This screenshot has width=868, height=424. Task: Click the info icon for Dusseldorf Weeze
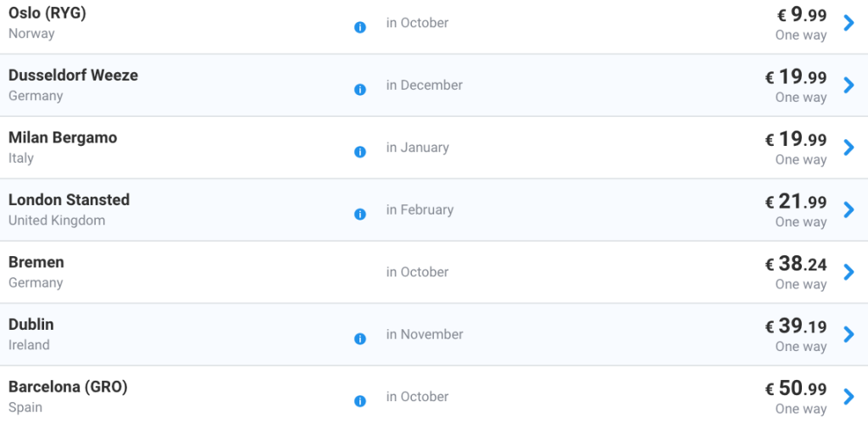coord(359,89)
